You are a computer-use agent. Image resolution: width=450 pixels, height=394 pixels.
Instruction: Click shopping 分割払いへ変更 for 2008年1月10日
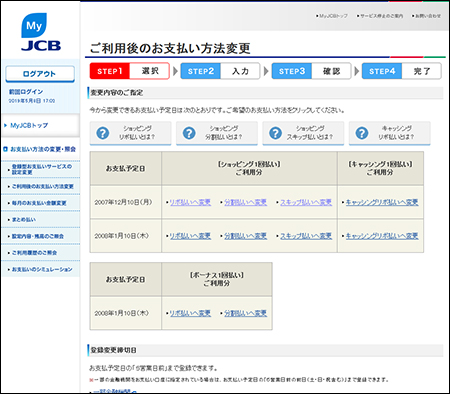(x=245, y=236)
